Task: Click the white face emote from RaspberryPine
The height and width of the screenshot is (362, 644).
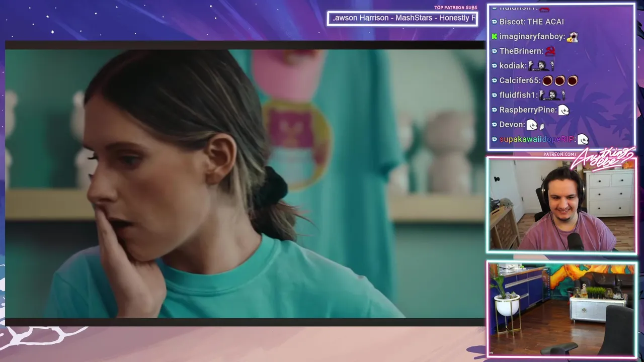Action: pyautogui.click(x=564, y=110)
